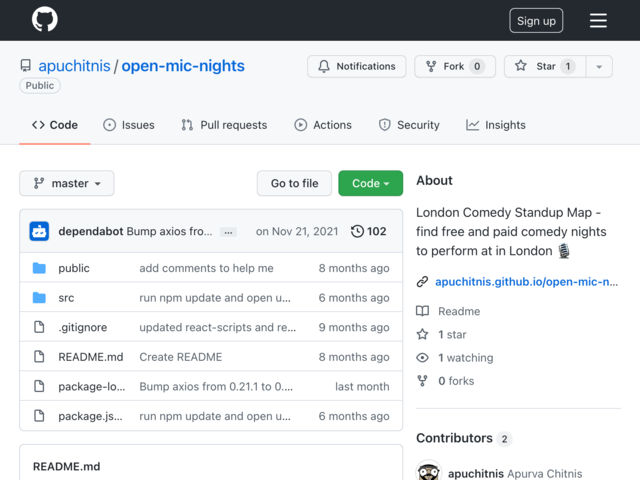
Task: Click the Sign up button
Action: [536, 20]
